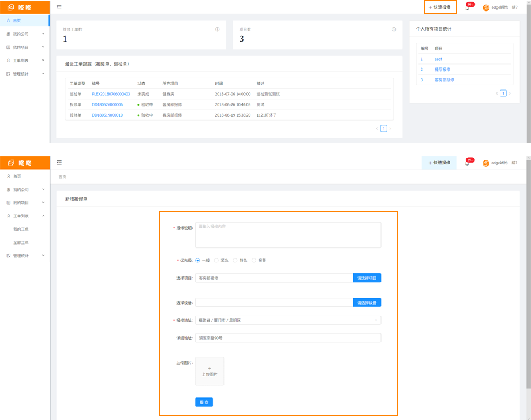This screenshot has height=420, width=531.
Task: Select the 特急 priority radio button
Action: click(x=235, y=261)
